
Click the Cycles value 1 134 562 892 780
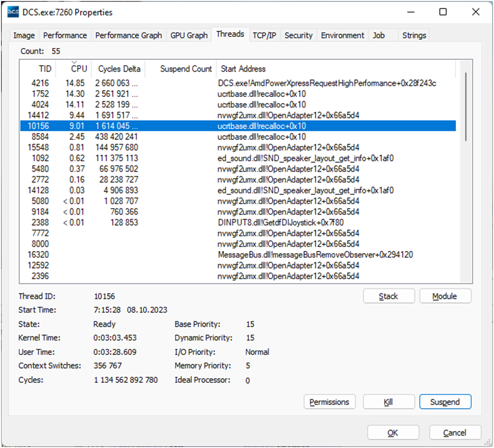(126, 380)
